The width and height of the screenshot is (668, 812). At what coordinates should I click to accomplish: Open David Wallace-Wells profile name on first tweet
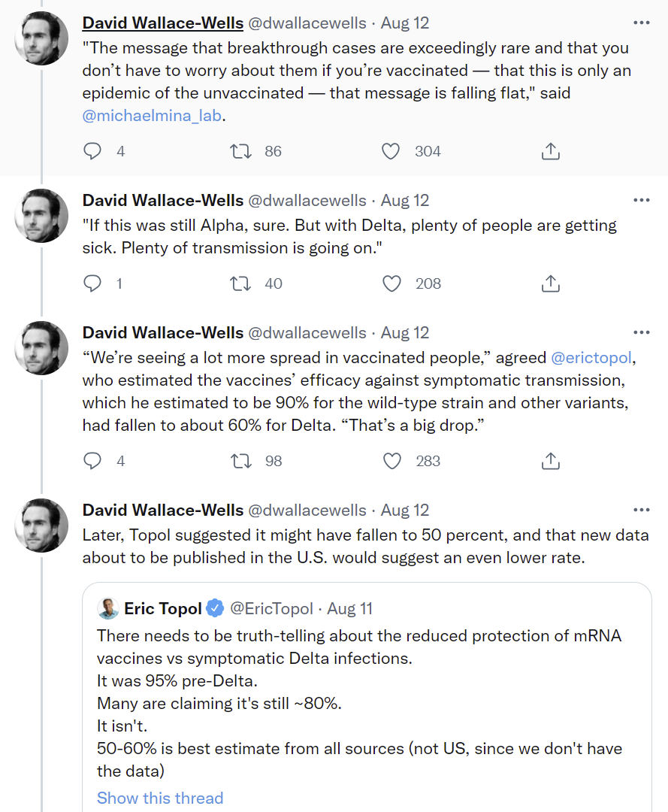coord(162,23)
